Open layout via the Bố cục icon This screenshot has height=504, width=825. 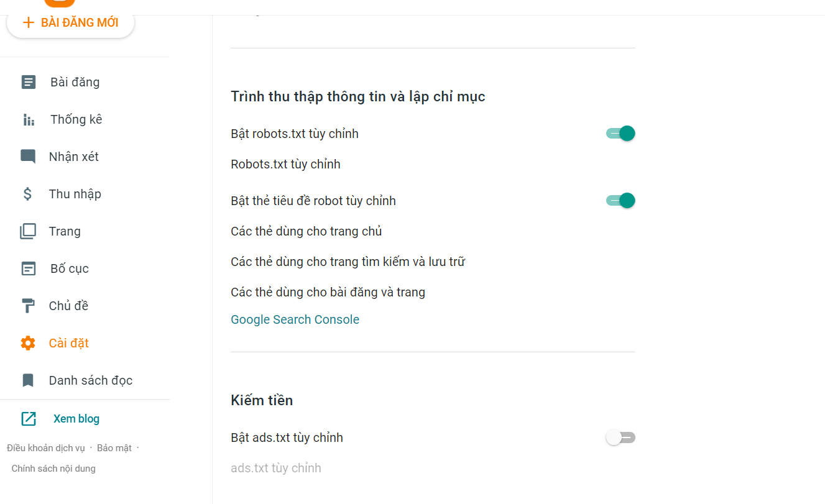pyautogui.click(x=28, y=268)
